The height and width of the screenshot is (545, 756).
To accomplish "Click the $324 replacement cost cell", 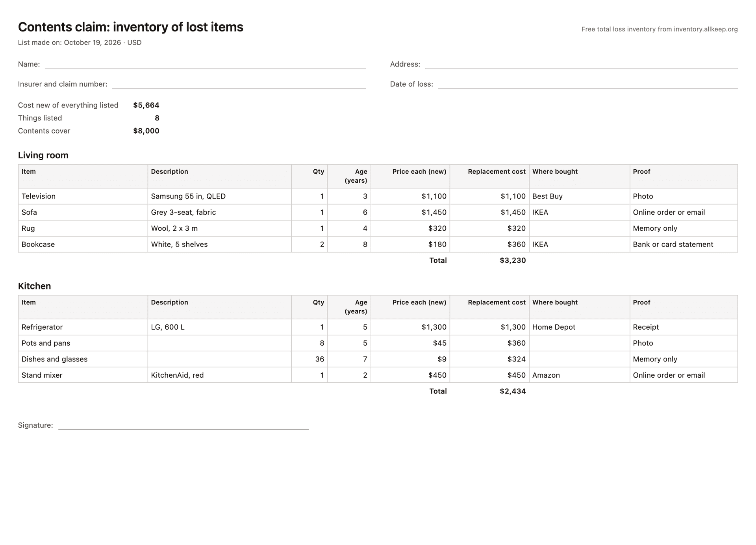I will pyautogui.click(x=489, y=359).
